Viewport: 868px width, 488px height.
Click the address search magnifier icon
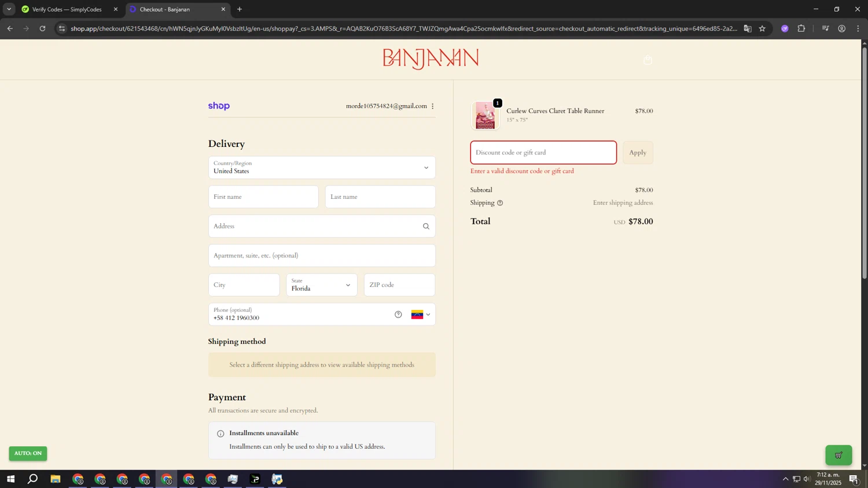[x=426, y=226]
